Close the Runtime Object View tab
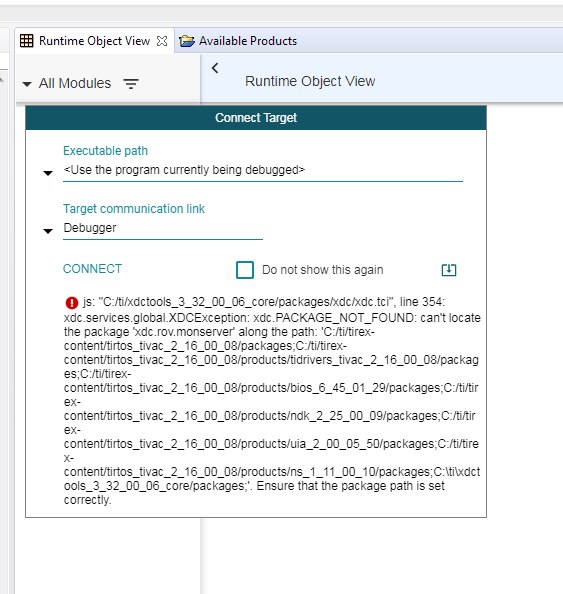 pos(162,41)
